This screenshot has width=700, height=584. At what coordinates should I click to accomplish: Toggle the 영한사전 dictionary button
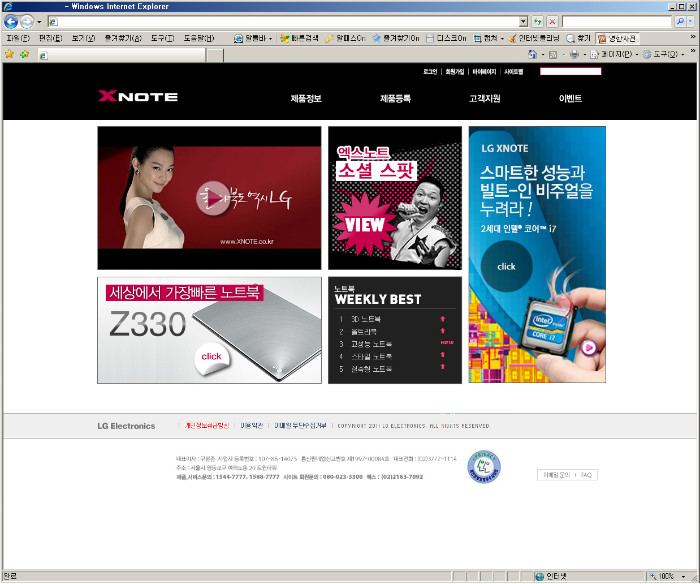point(617,38)
